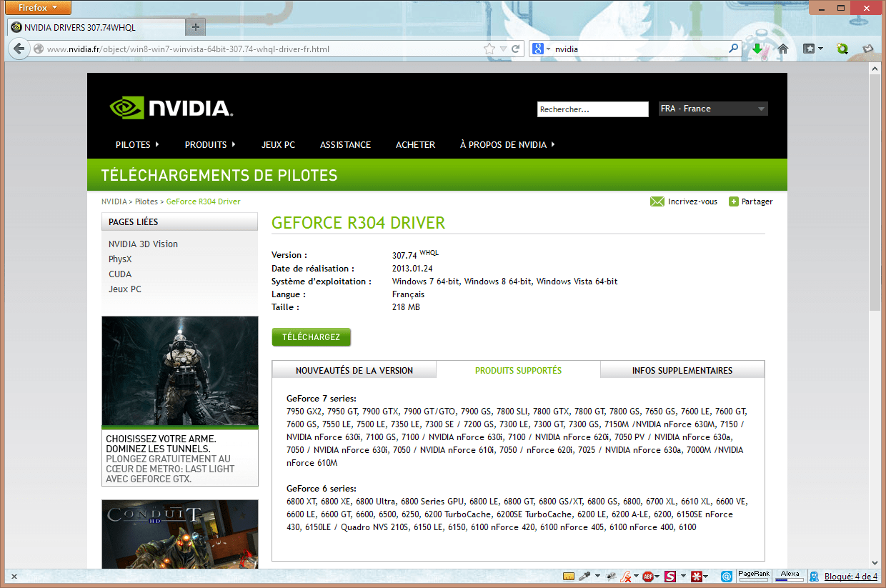Open the Flash block dropdown arrow
This screenshot has width=886, height=588.
pyautogui.click(x=636, y=576)
